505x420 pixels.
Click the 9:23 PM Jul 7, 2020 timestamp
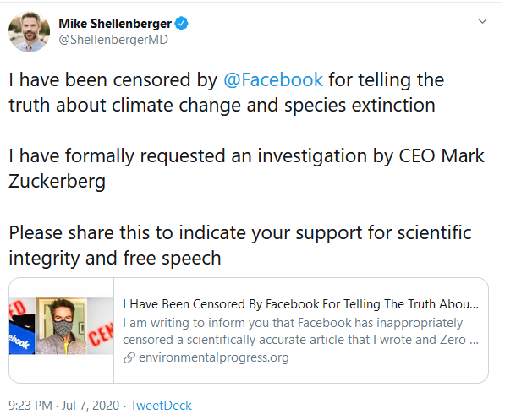tap(63, 406)
